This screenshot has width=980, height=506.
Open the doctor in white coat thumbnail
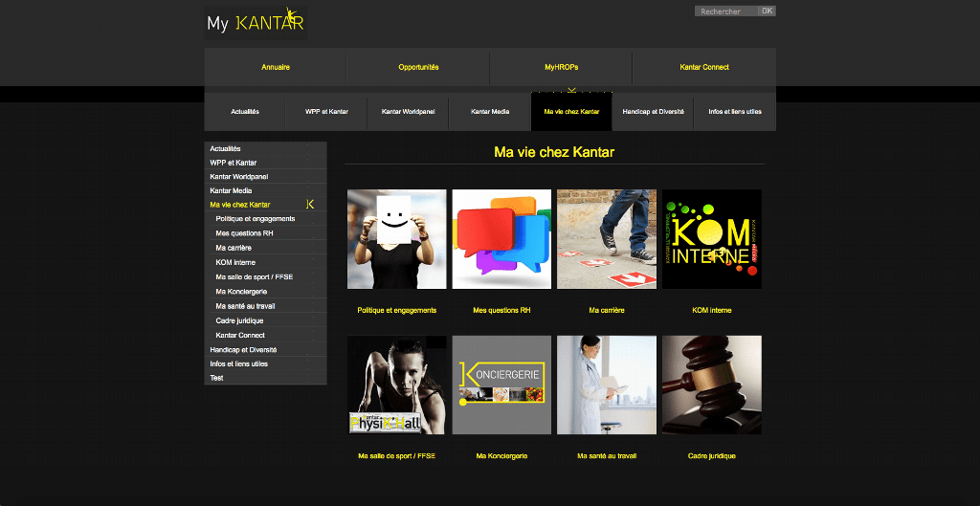[607, 385]
